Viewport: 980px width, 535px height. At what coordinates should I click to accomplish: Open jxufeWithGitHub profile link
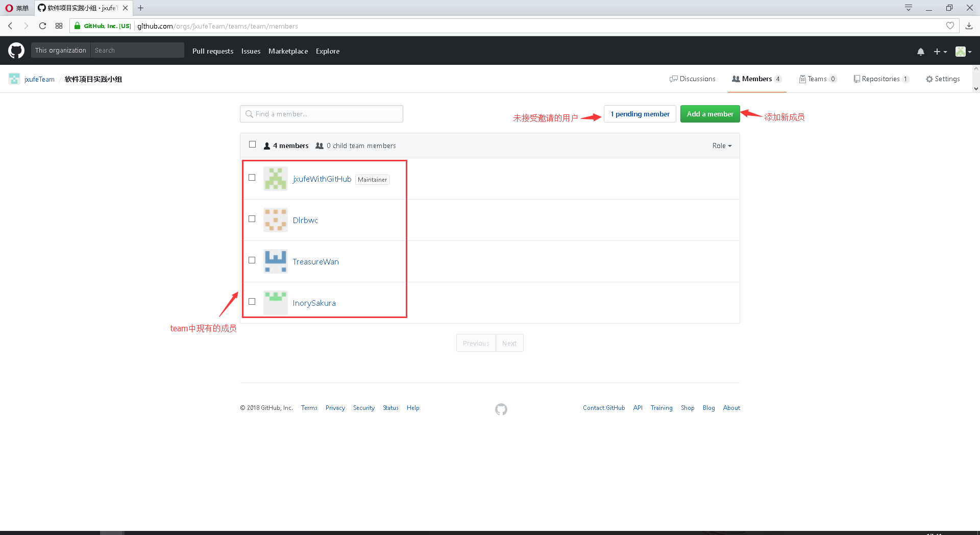322,179
